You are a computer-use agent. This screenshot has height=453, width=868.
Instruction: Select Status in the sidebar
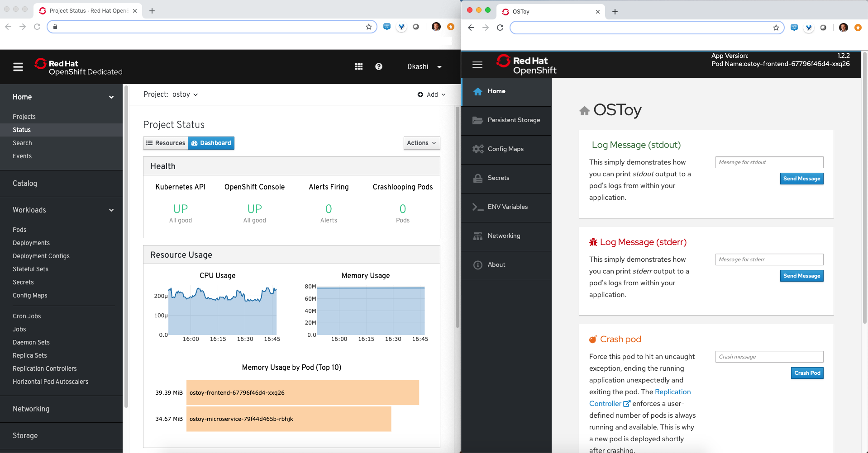tap(22, 130)
